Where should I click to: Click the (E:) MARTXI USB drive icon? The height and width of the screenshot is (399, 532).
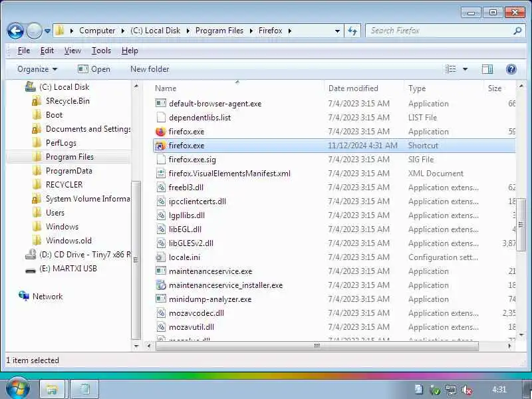(31, 270)
